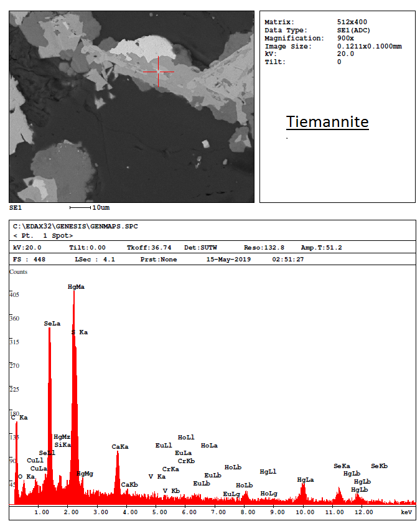Click the V Kb peak label

click(x=171, y=491)
